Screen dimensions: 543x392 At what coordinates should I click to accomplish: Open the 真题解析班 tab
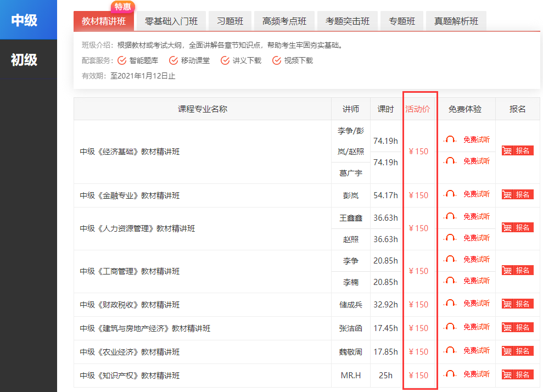click(x=456, y=21)
